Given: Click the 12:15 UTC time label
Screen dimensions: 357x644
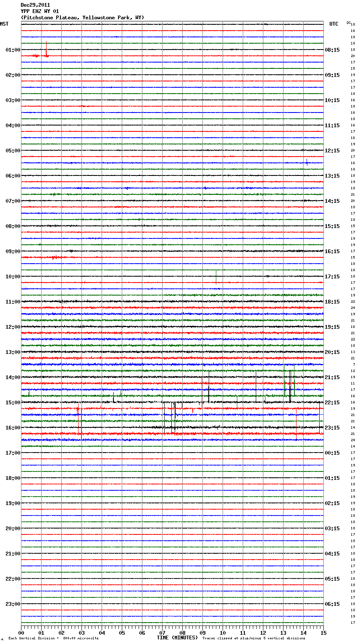Looking at the screenshot, I should coord(332,151).
